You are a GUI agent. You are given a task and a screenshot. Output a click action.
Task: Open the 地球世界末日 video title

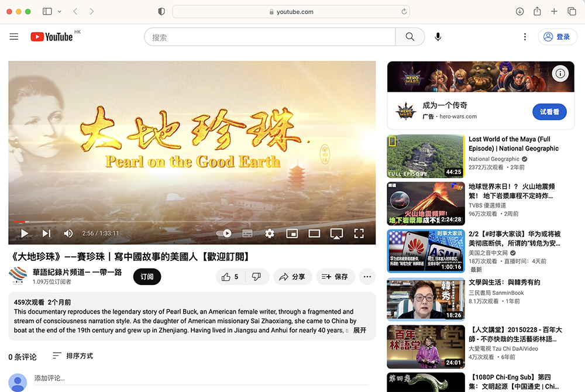point(512,191)
